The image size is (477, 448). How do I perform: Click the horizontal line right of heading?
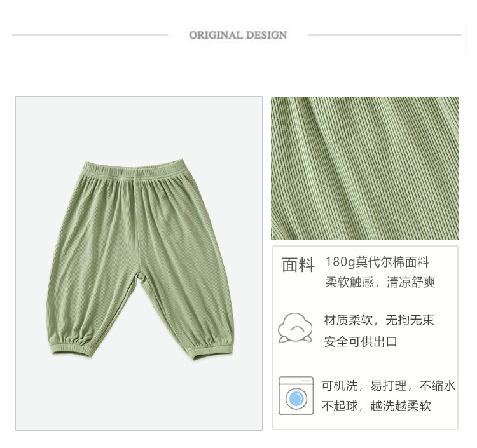385,35
